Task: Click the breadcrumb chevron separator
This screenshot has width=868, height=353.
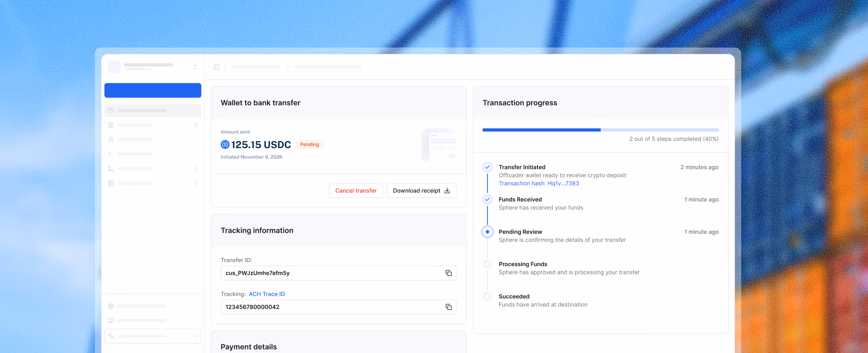Action: (x=288, y=67)
